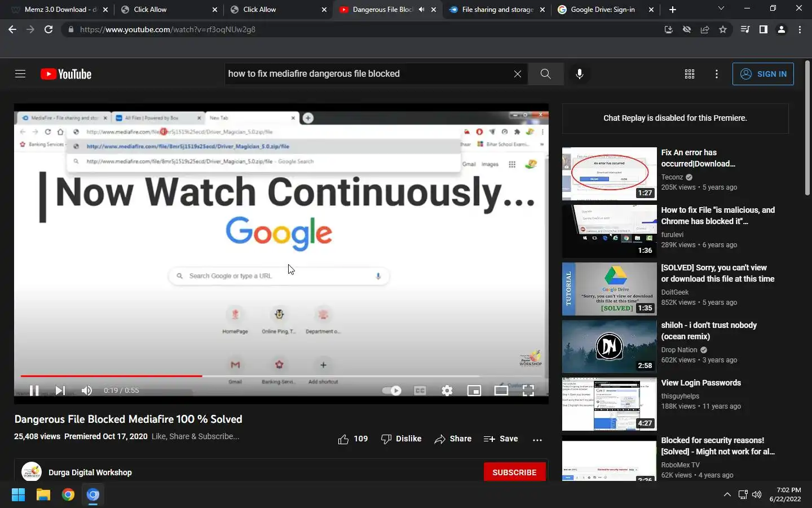
Task: Run the search with the magnifier button
Action: click(545, 74)
